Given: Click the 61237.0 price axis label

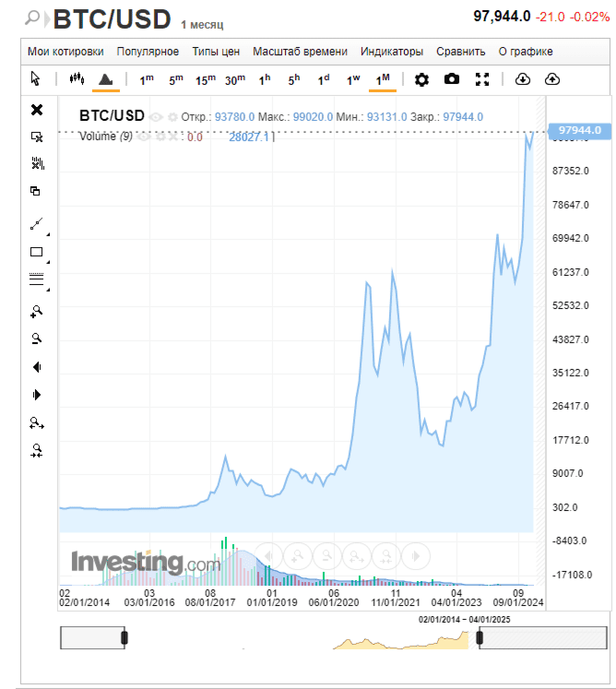Looking at the screenshot, I should (x=570, y=272).
